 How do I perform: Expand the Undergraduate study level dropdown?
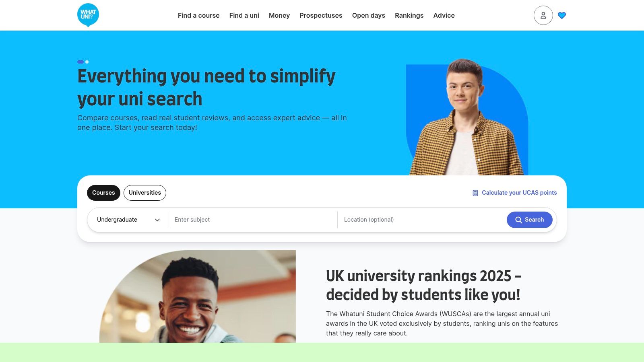(128, 220)
